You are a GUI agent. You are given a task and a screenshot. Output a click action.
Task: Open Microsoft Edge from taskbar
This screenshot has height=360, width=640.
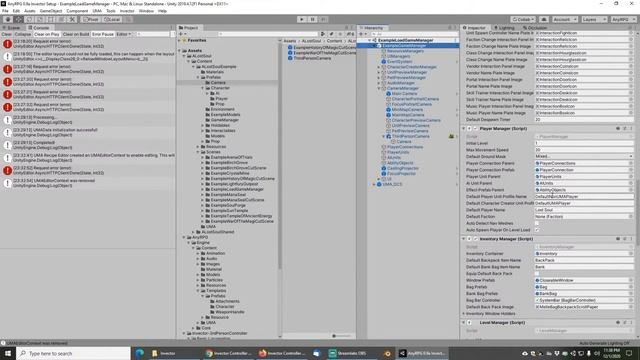coord(140,353)
